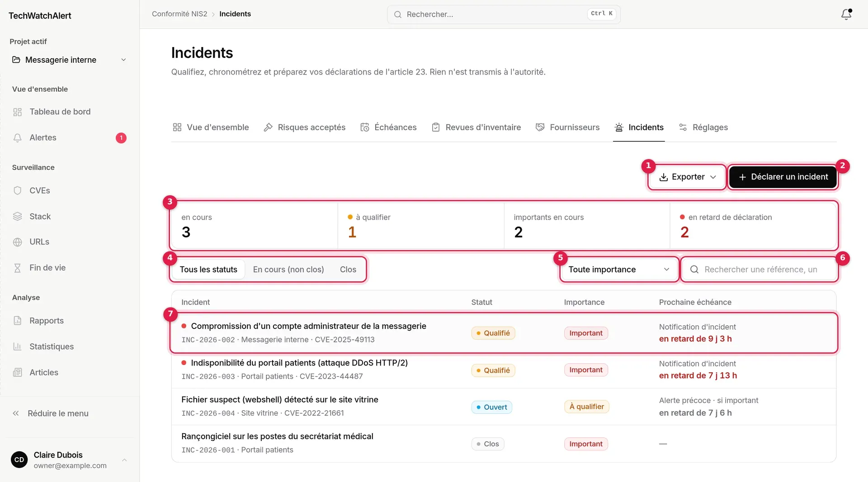Click the Alertes bell icon in sidebar
Image resolution: width=868 pixels, height=482 pixels.
click(x=18, y=138)
